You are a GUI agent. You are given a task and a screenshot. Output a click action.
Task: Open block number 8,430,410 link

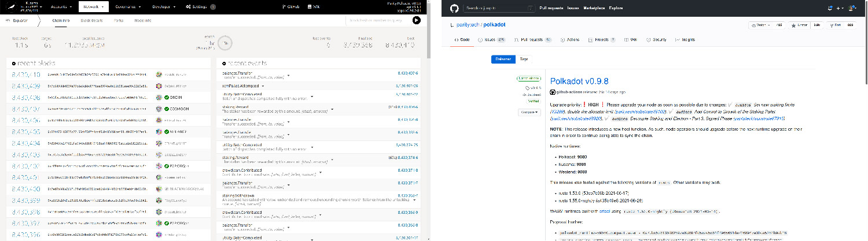tap(25, 75)
